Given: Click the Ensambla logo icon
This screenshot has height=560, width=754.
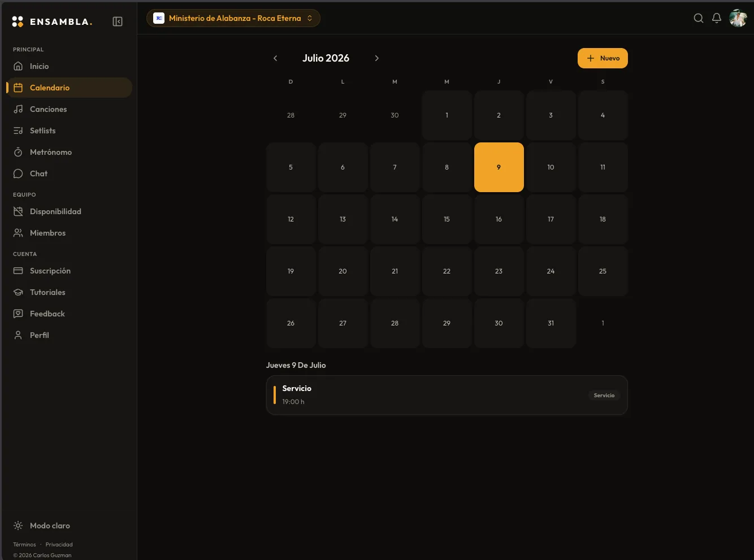Looking at the screenshot, I should pos(18,21).
